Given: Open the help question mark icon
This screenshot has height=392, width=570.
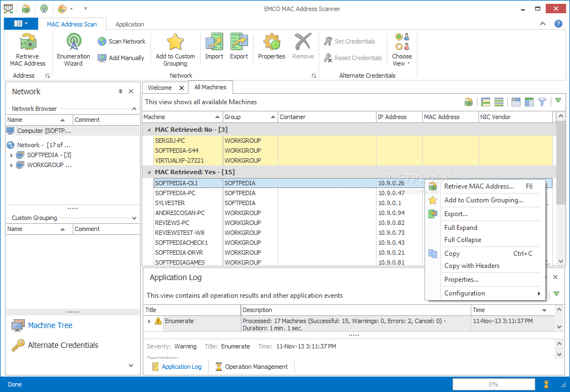Looking at the screenshot, I should point(558,24).
